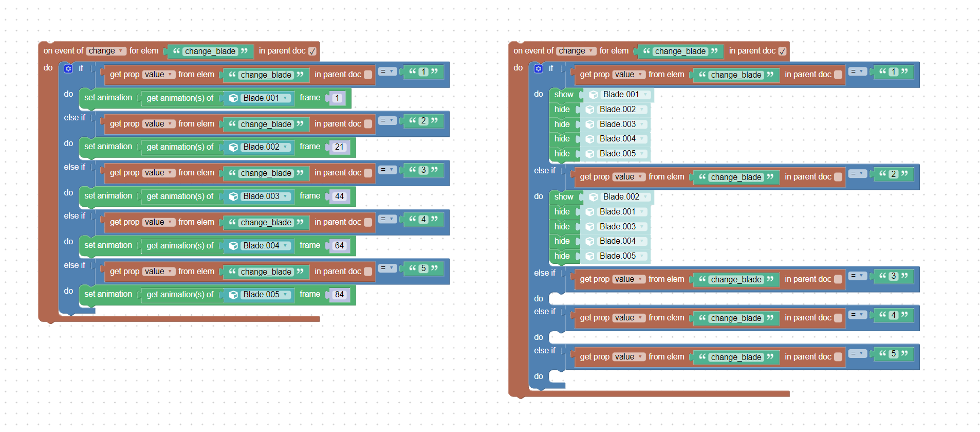Uncheck 'in parent doc' on the left event block

312,51
